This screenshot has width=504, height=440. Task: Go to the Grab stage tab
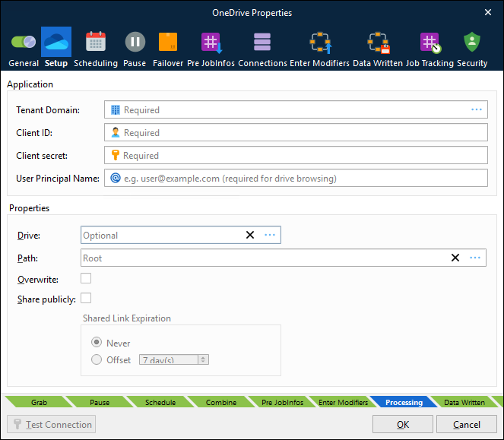pyautogui.click(x=40, y=403)
